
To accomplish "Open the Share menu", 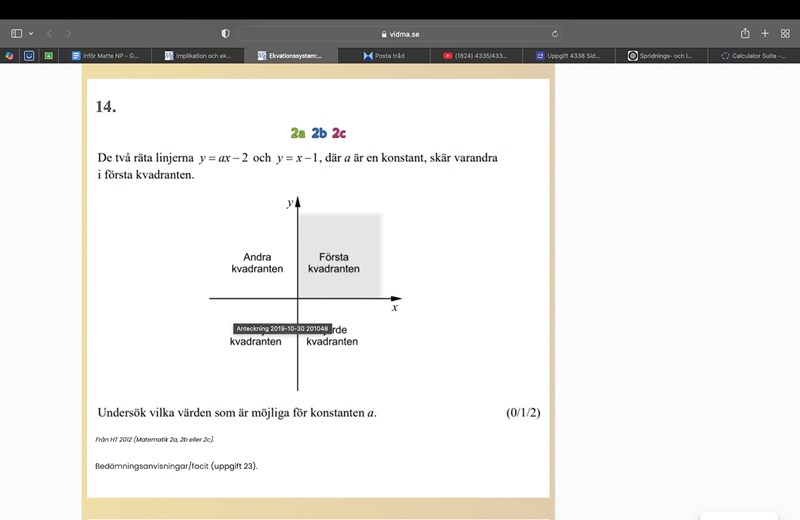I will (745, 33).
